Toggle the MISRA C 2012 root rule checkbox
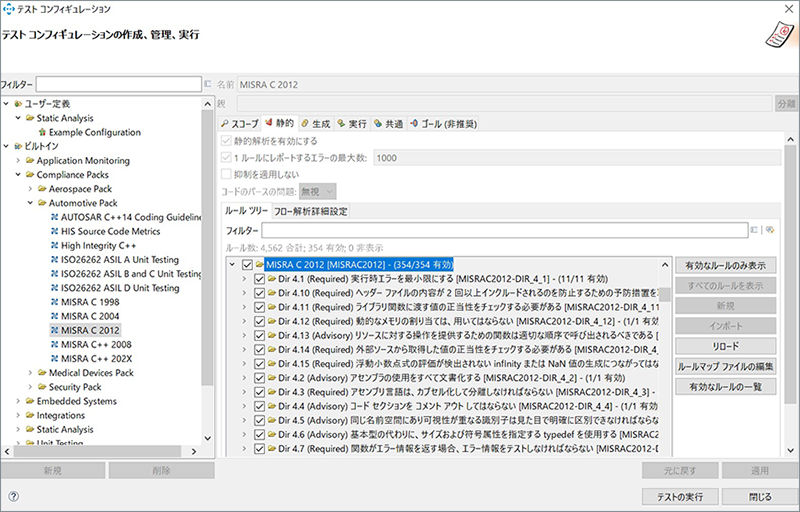 (247, 265)
